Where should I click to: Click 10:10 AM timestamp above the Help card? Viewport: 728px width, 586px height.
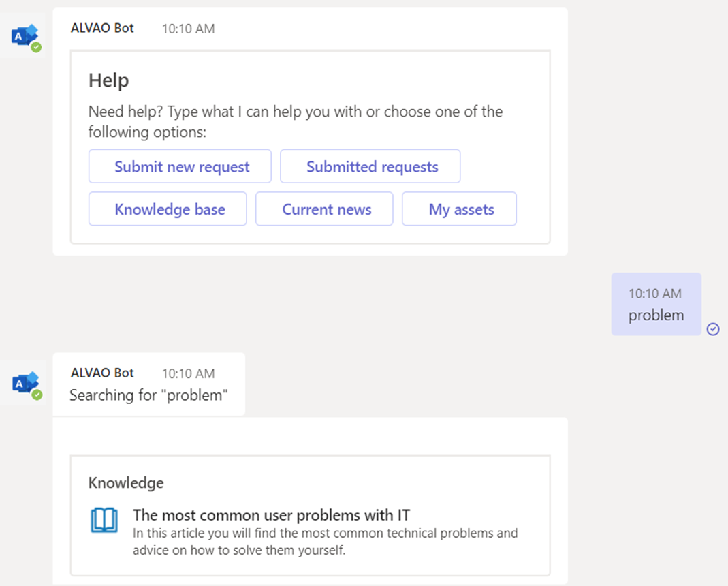(188, 29)
